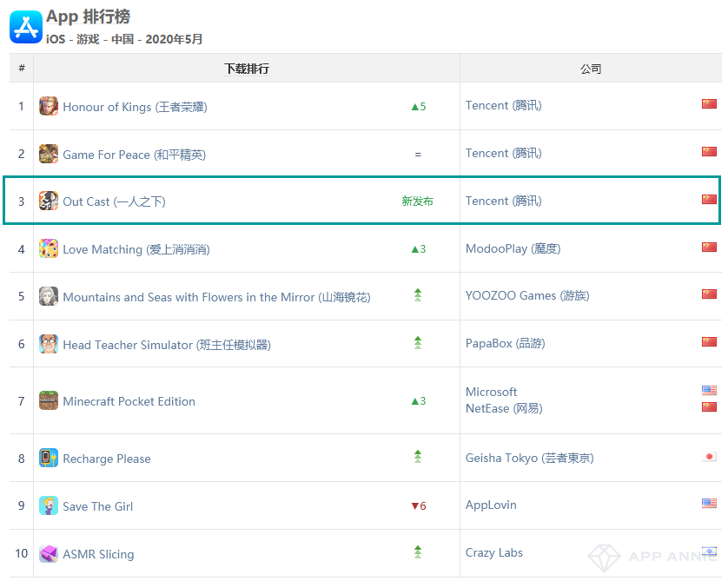Click the YOOZOO Games publisher link
The width and height of the screenshot is (728, 581).
pos(526,295)
